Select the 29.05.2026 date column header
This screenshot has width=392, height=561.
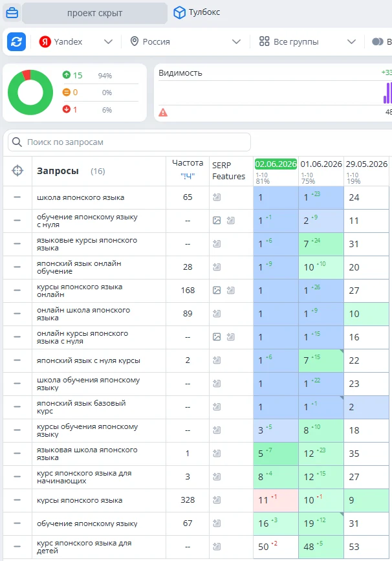click(367, 164)
